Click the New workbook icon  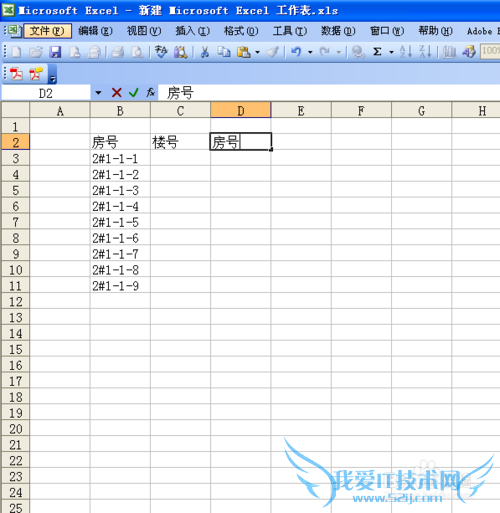16,52
